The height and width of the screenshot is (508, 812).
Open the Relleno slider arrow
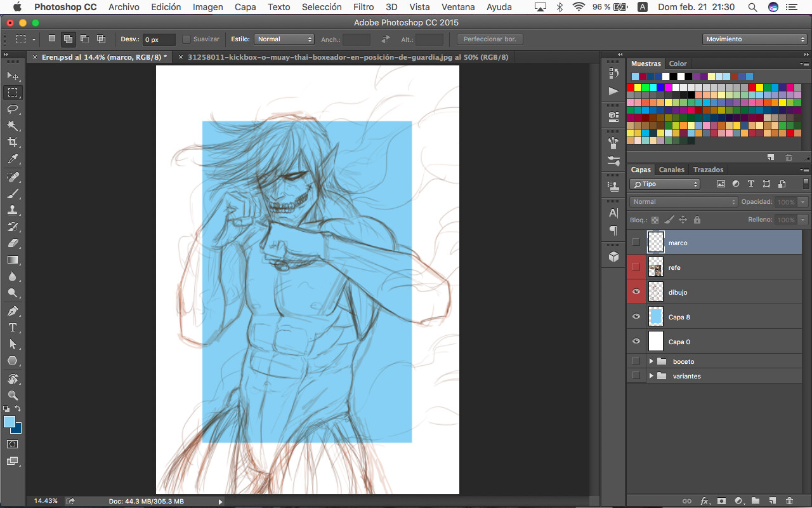tap(803, 220)
